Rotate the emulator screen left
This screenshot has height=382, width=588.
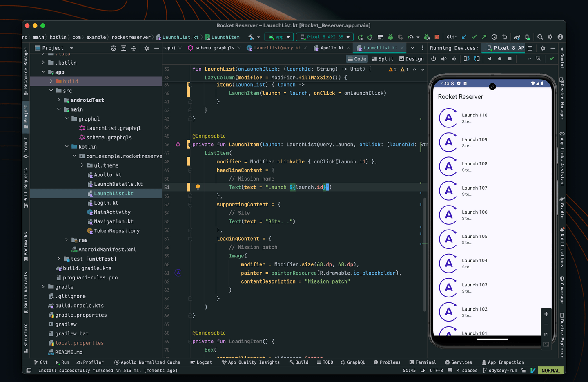[467, 59]
